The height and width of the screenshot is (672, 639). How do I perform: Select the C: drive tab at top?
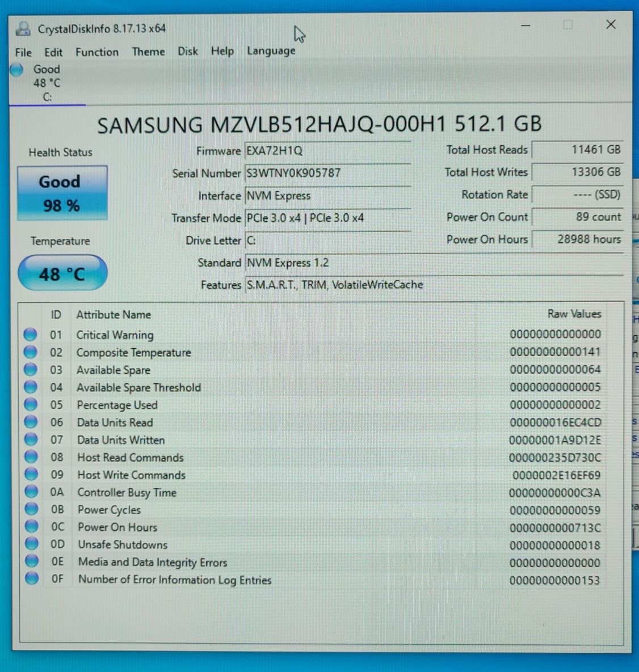pyautogui.click(x=47, y=83)
